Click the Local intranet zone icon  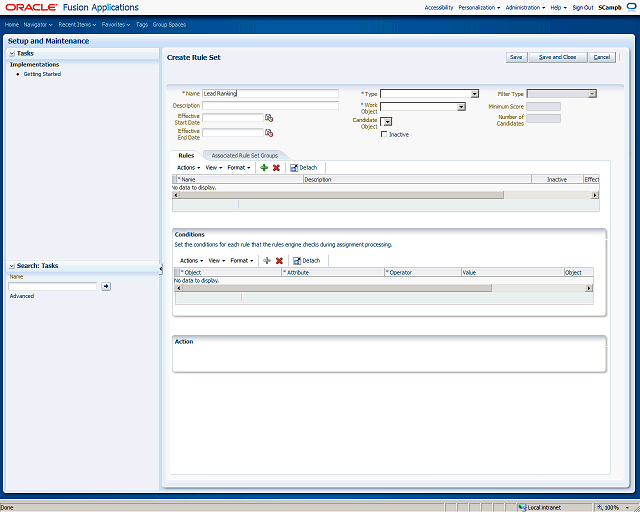tap(522, 508)
